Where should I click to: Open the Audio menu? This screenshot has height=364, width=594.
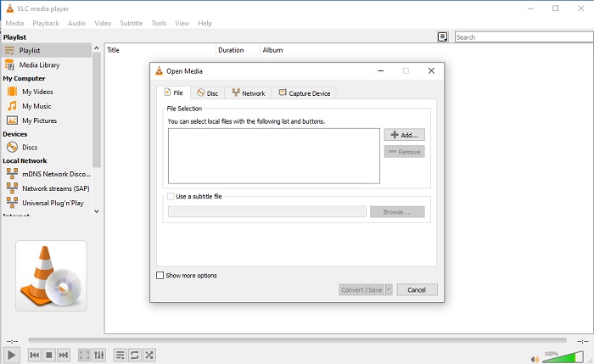point(76,23)
